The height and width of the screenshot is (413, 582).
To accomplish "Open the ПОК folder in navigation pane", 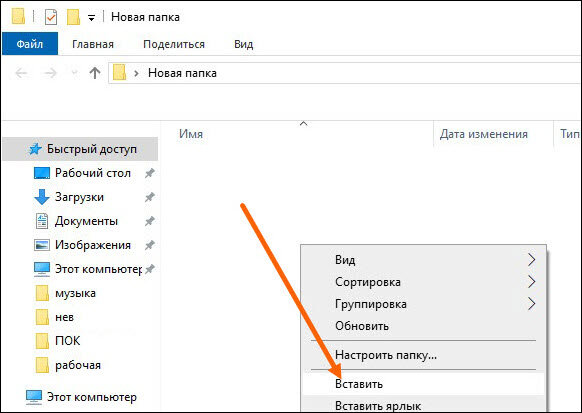I will click(68, 341).
